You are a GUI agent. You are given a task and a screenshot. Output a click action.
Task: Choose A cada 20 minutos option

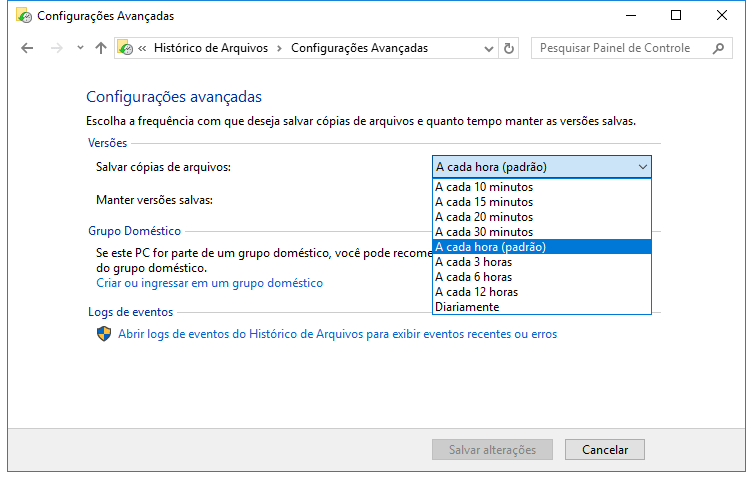pyautogui.click(x=542, y=217)
